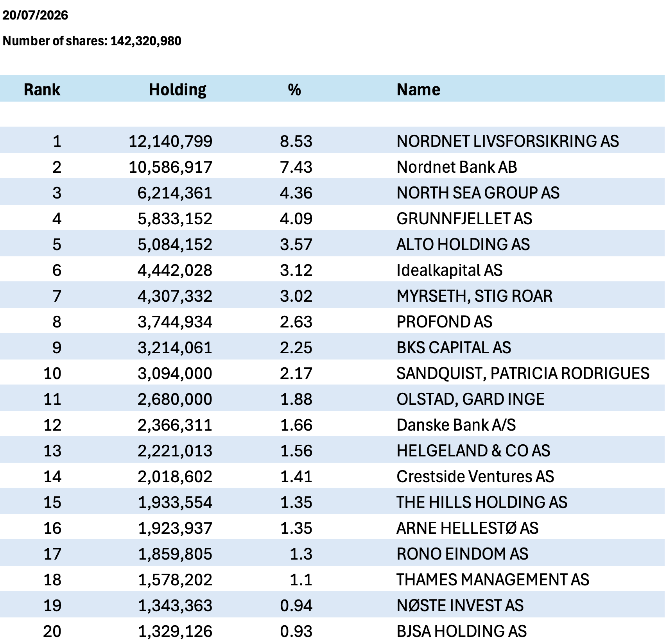Select holding value 1,923,937

click(x=175, y=528)
